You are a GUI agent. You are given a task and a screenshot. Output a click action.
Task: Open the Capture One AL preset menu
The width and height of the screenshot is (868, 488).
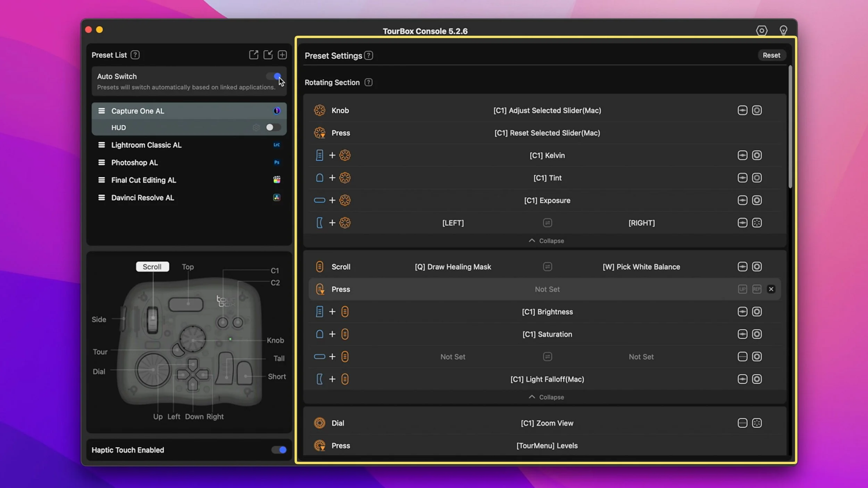tap(102, 111)
